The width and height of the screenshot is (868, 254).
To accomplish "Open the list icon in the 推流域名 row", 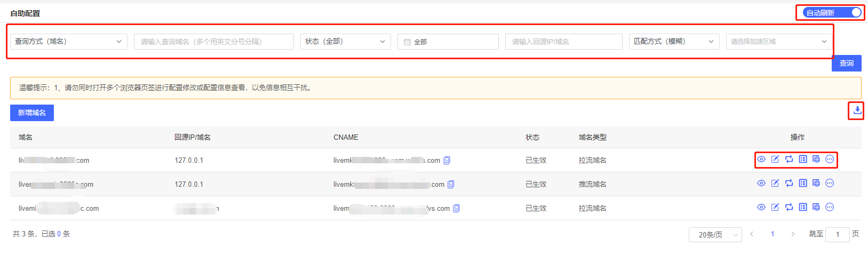I will pyautogui.click(x=803, y=183).
